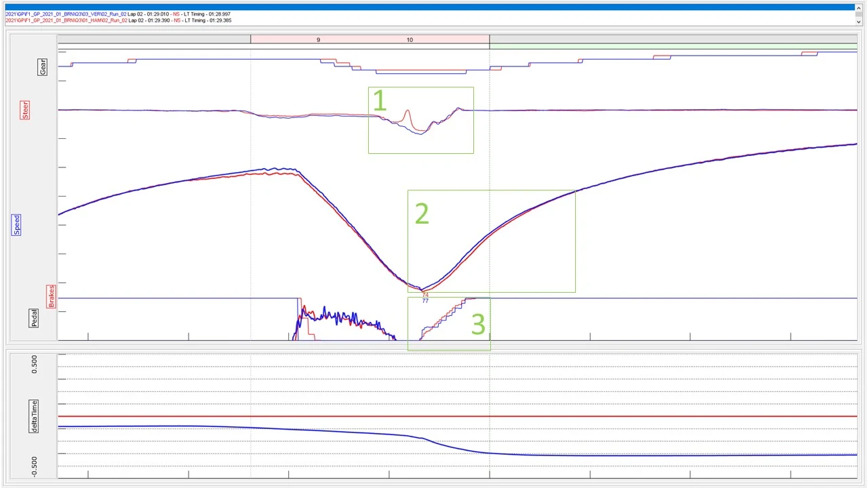Select the Gear channel label

(43, 66)
